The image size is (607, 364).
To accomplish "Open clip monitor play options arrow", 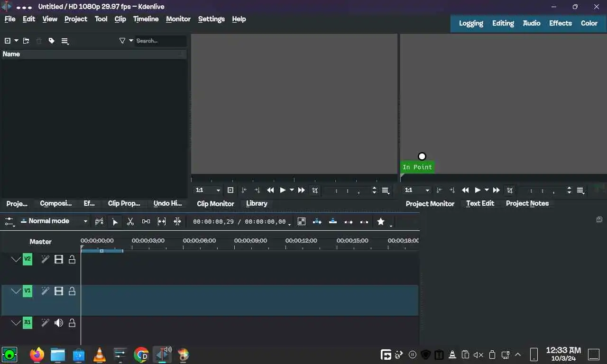I will click(x=292, y=190).
